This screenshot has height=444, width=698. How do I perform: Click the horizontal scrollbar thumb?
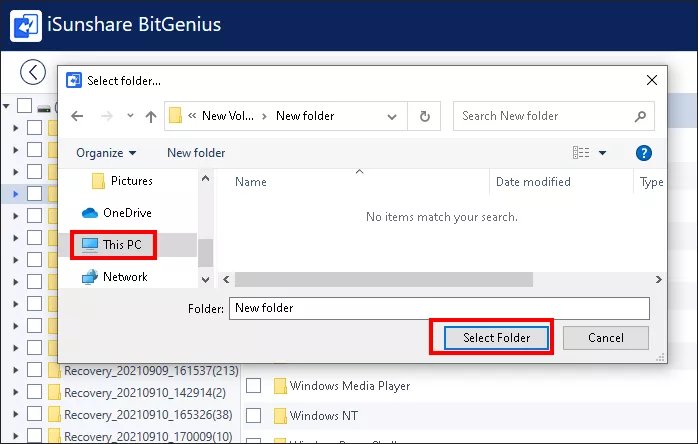(x=384, y=279)
